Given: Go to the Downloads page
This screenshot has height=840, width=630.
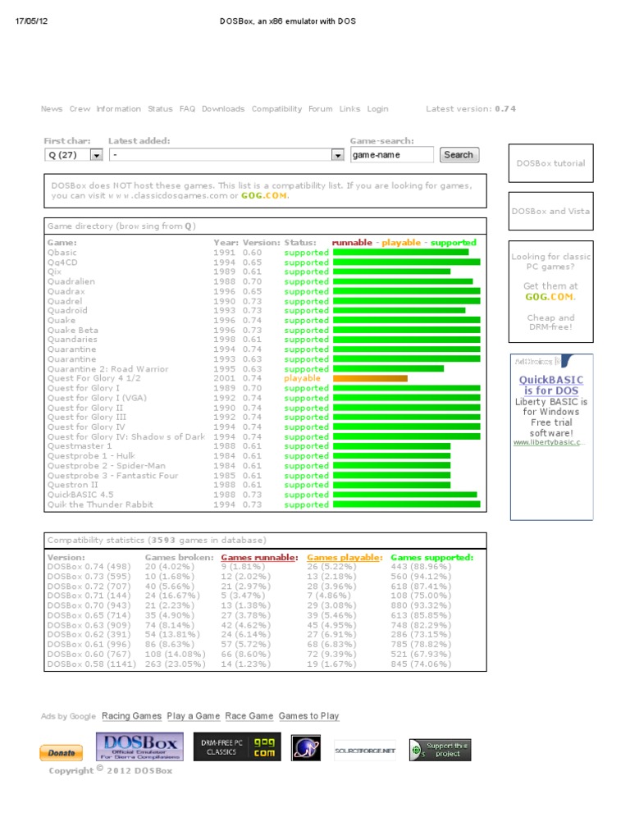Looking at the screenshot, I should click(x=223, y=109).
